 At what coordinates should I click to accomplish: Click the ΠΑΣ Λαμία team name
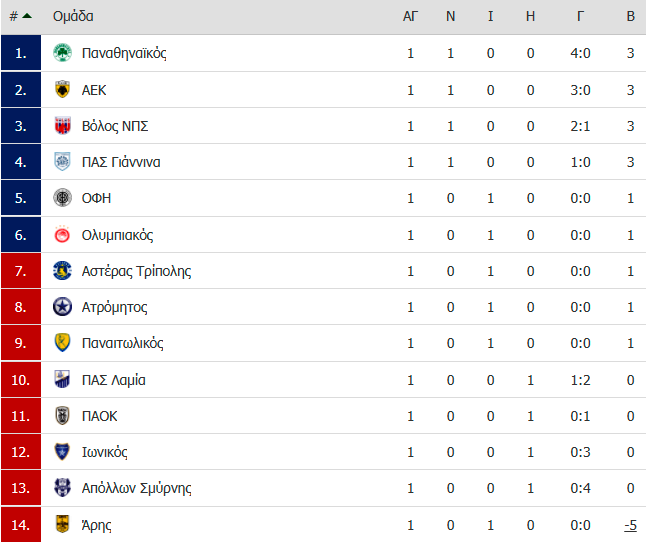pyautogui.click(x=113, y=380)
